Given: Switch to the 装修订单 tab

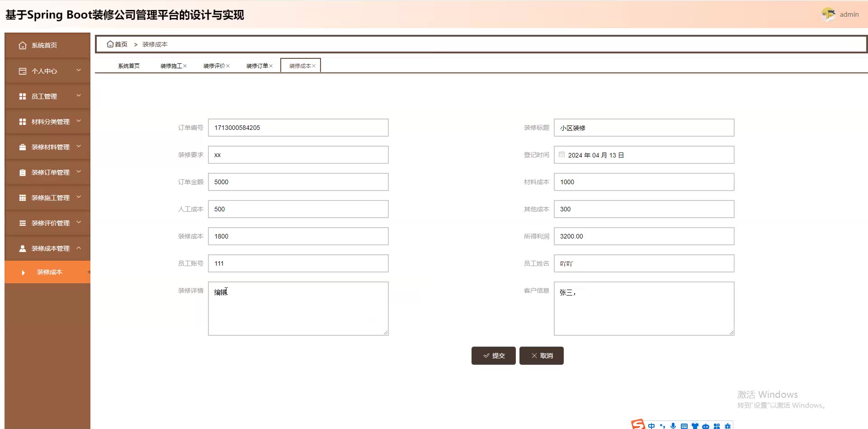Looking at the screenshot, I should 257,66.
